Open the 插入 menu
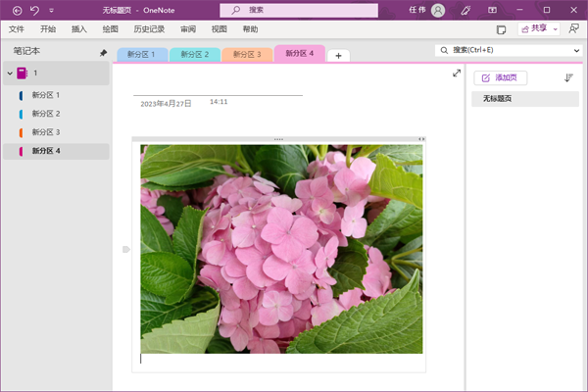 pos(79,29)
